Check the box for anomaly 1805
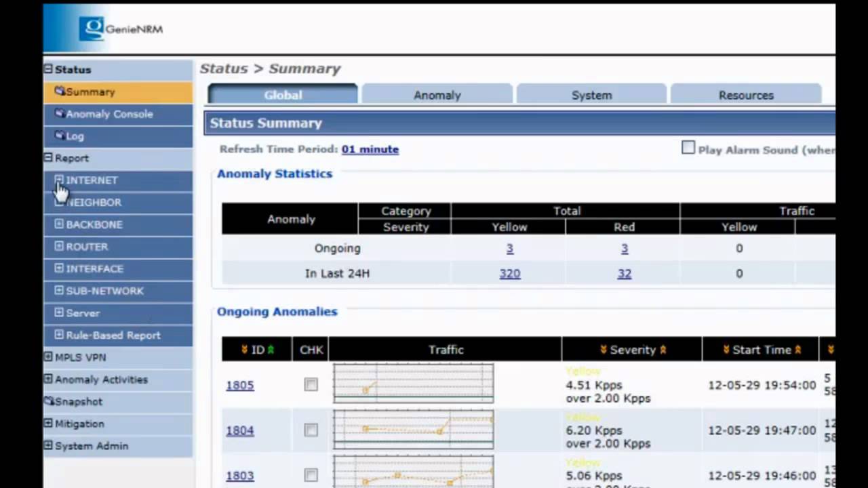Viewport: 868px width, 488px height. click(x=311, y=385)
